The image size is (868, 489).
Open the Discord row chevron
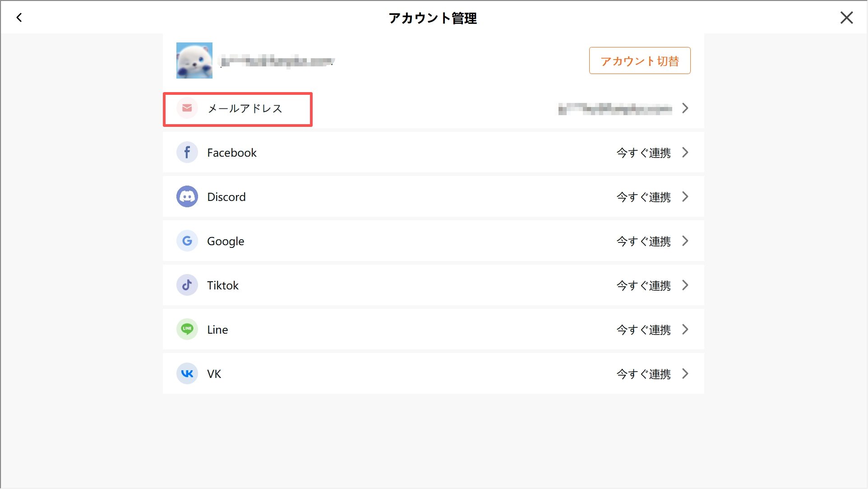(x=685, y=197)
